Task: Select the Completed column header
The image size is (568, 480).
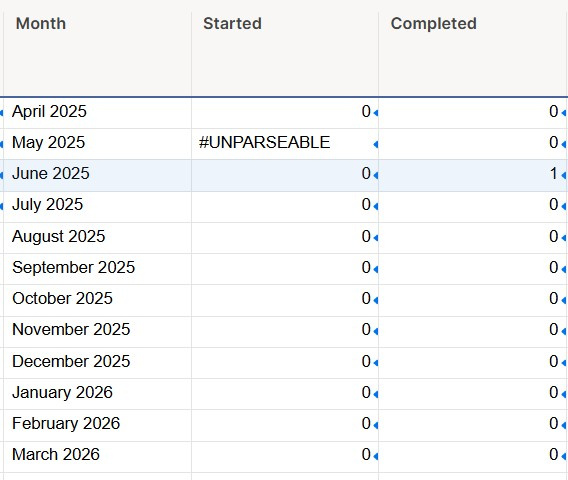Action: pyautogui.click(x=473, y=54)
